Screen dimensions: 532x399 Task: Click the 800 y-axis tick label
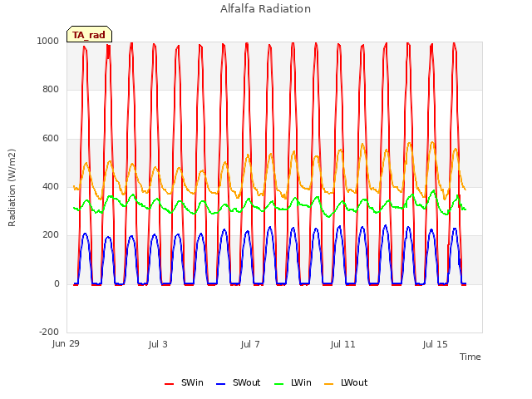51,89
